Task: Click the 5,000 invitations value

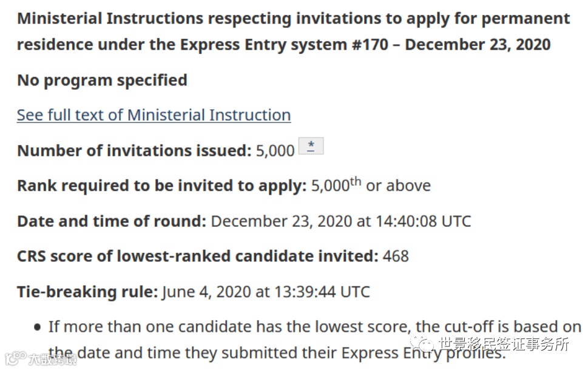Action: click(275, 150)
